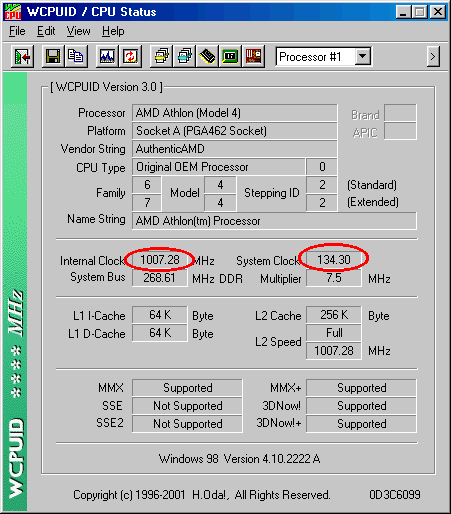The image size is (451, 514).
Task: Click the System Clock 134.30 value
Action: click(334, 260)
